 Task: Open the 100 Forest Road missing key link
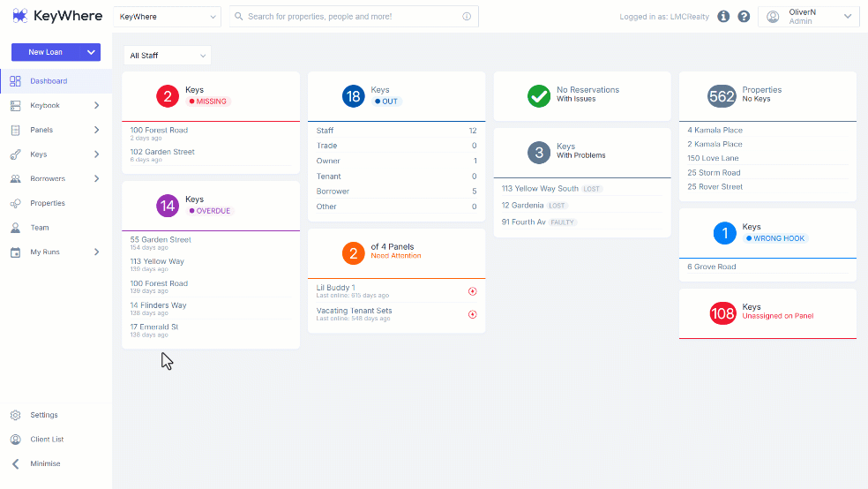pos(159,130)
